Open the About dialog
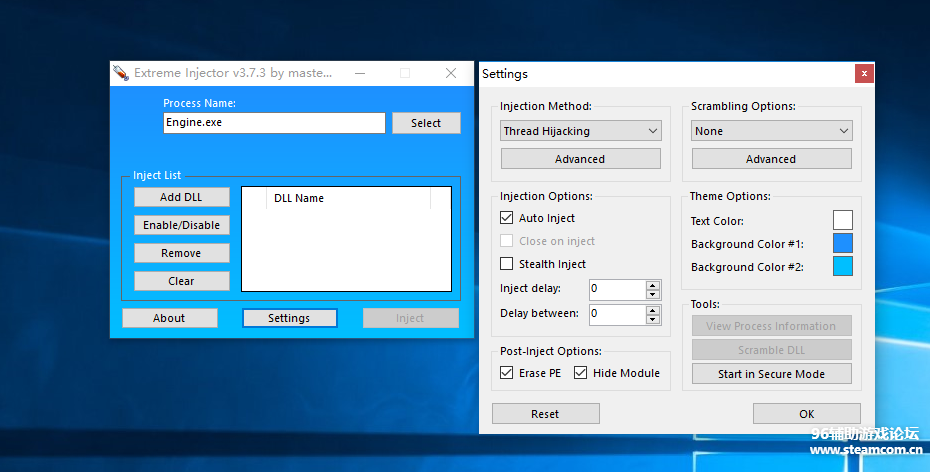 tap(170, 318)
